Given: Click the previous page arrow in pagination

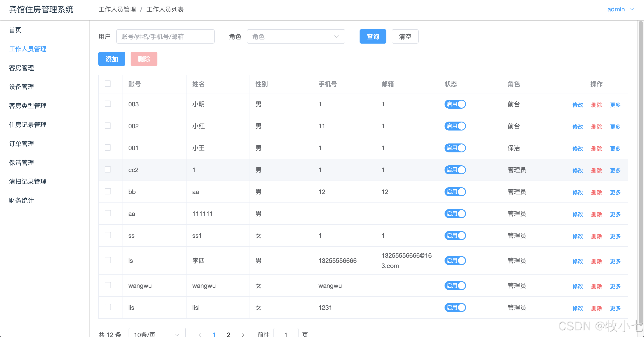Looking at the screenshot, I should [200, 334].
